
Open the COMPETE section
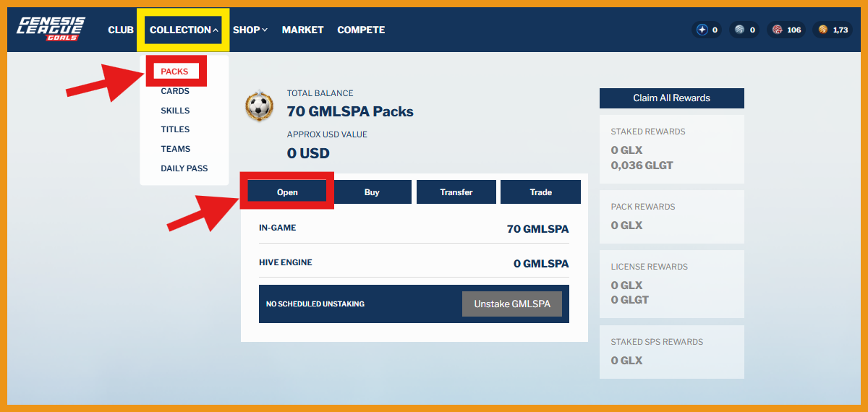pos(361,30)
